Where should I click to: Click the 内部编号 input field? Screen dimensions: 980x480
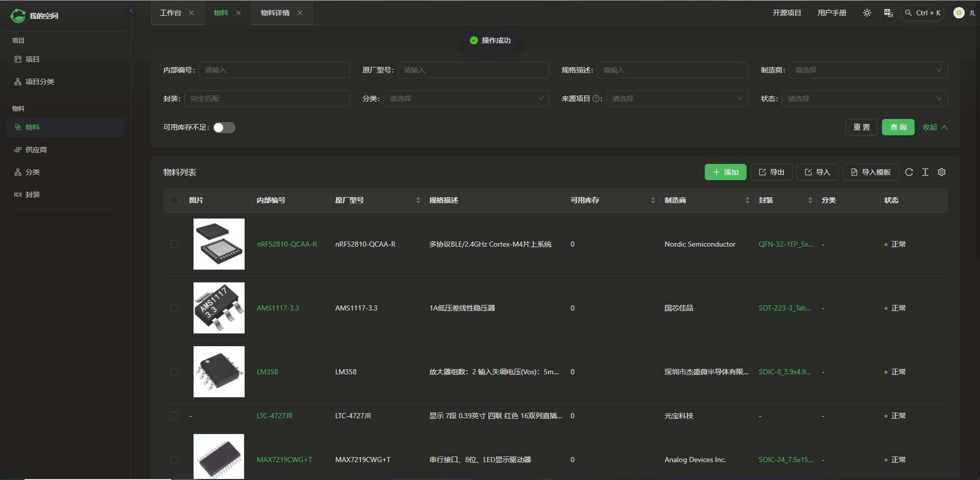274,70
